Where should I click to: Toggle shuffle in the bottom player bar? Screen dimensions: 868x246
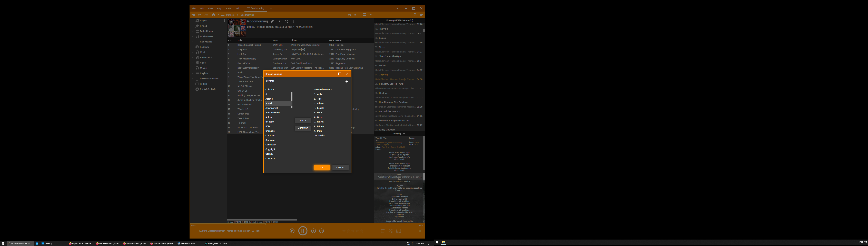tap(391, 231)
